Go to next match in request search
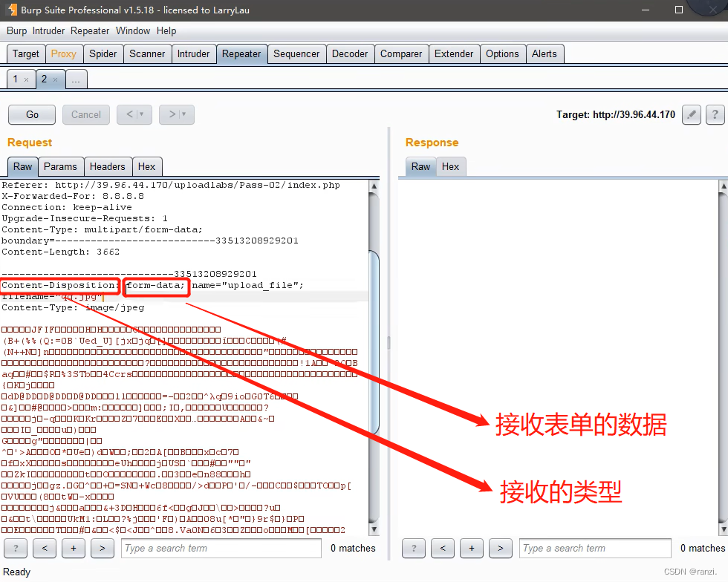The height and width of the screenshot is (582, 728). pyautogui.click(x=103, y=548)
